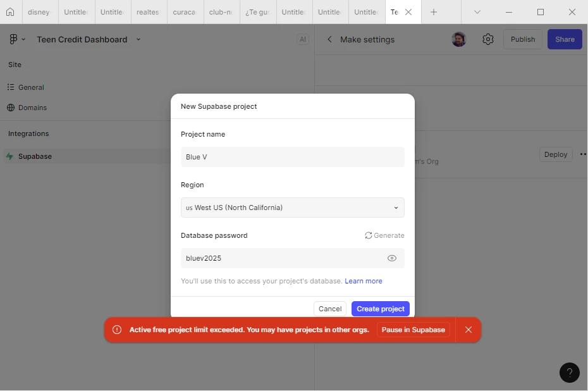The width and height of the screenshot is (588, 391).
Task: Click the error alert icon in notification
Action: [117, 330]
